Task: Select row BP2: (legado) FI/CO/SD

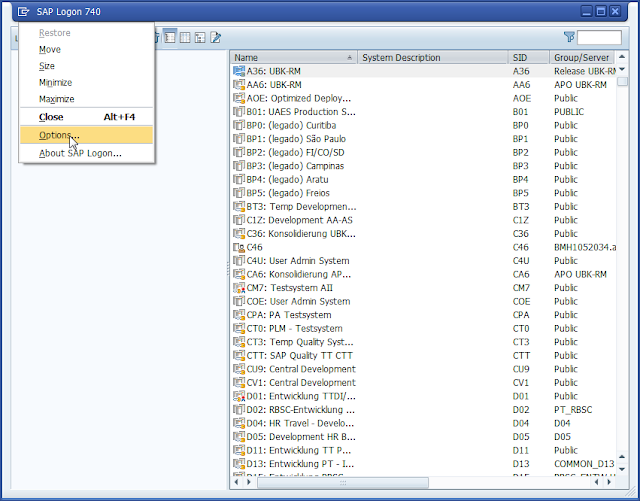Action: pos(424,152)
